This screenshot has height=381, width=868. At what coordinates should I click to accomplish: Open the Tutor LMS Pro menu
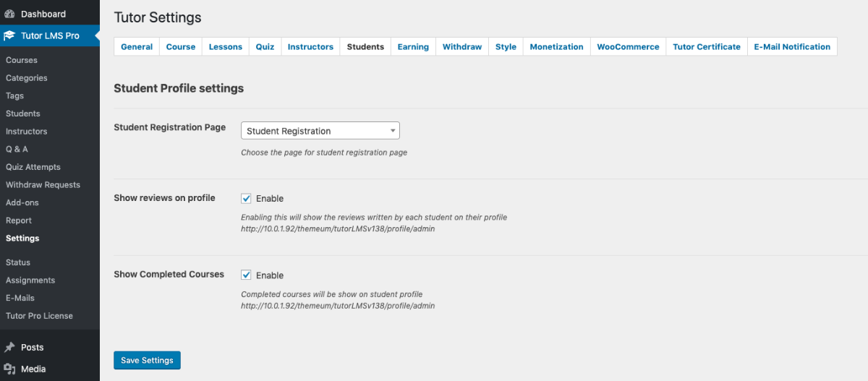coord(50,35)
